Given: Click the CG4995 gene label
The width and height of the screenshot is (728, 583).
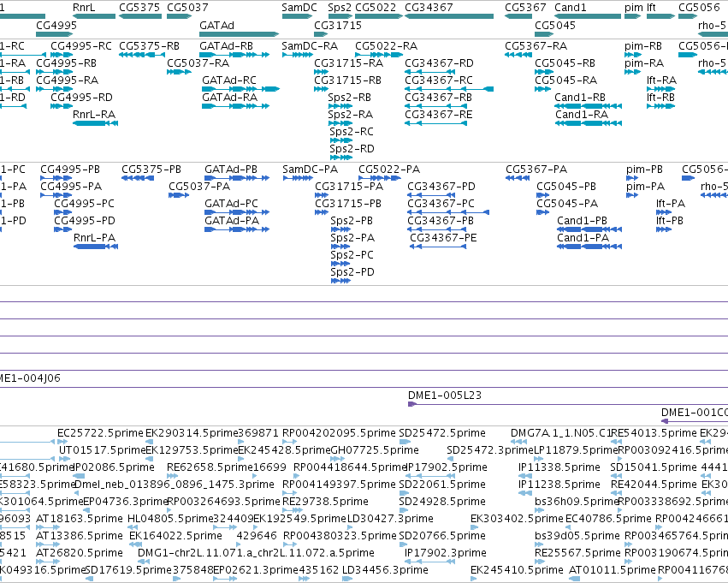Looking at the screenshot, I should [56, 25].
